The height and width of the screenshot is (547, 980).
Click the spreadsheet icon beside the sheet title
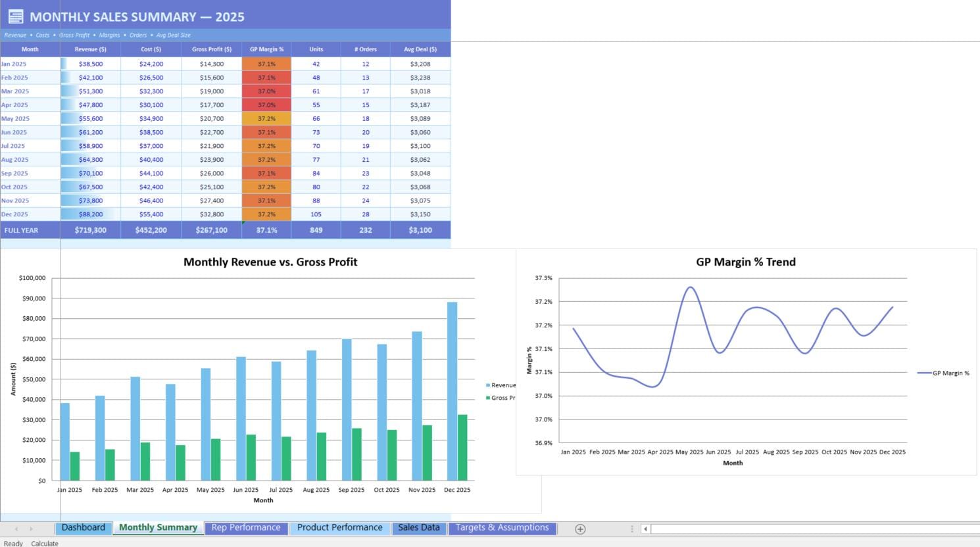click(x=16, y=16)
